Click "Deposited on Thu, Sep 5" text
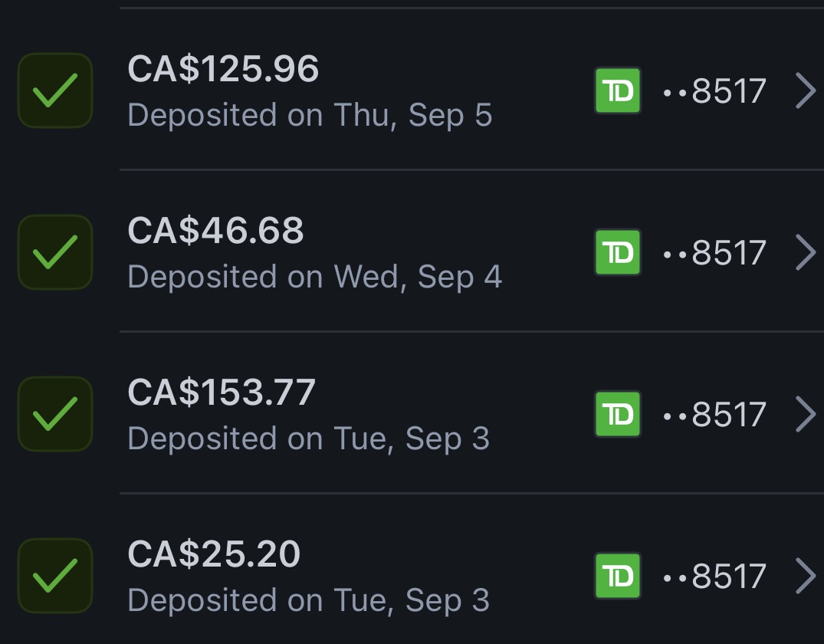 tap(310, 116)
